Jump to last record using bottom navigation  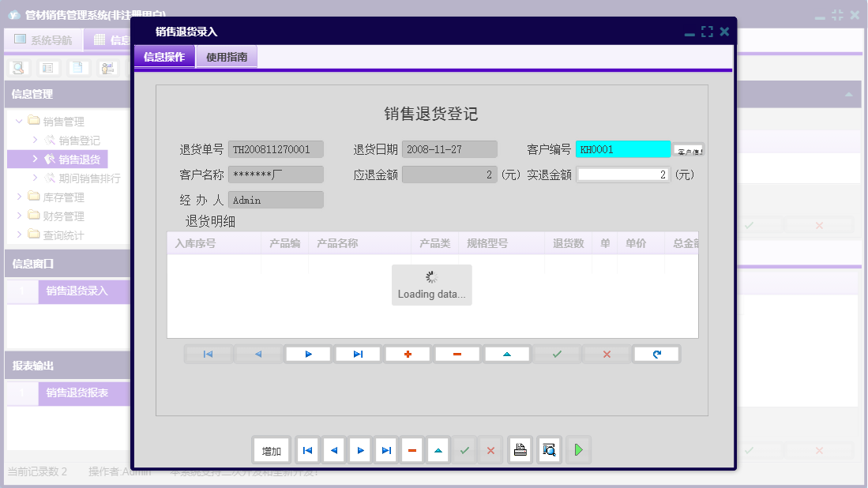pos(386,450)
